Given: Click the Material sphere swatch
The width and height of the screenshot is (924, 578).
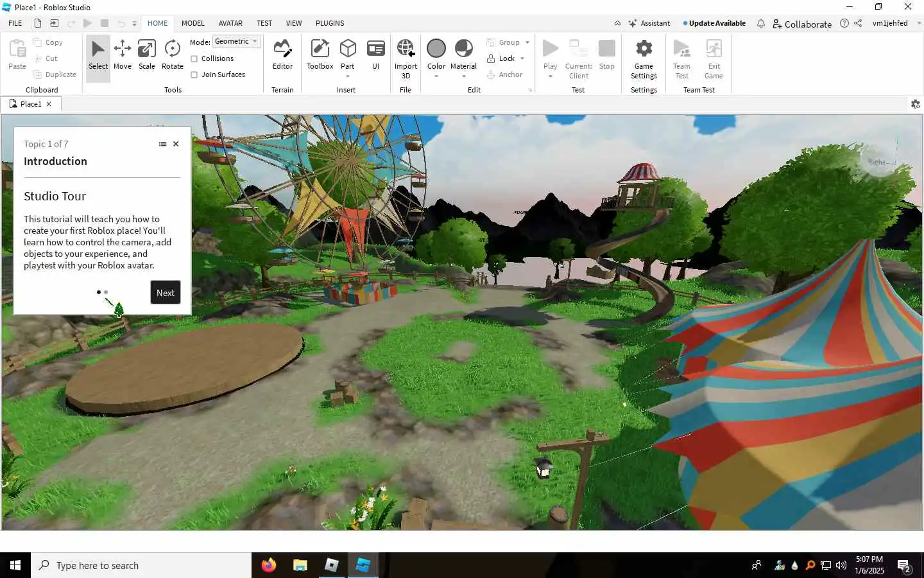Looking at the screenshot, I should point(464,49).
